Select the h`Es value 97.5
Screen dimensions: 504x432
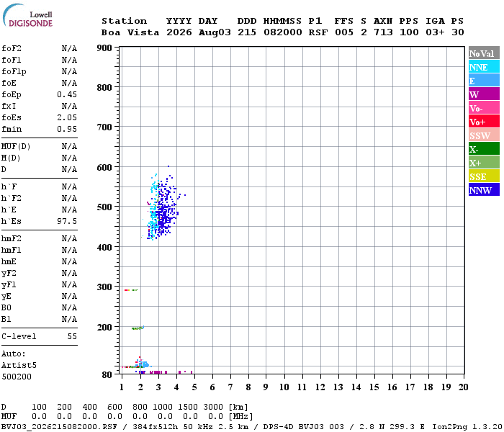pyautogui.click(x=67, y=221)
